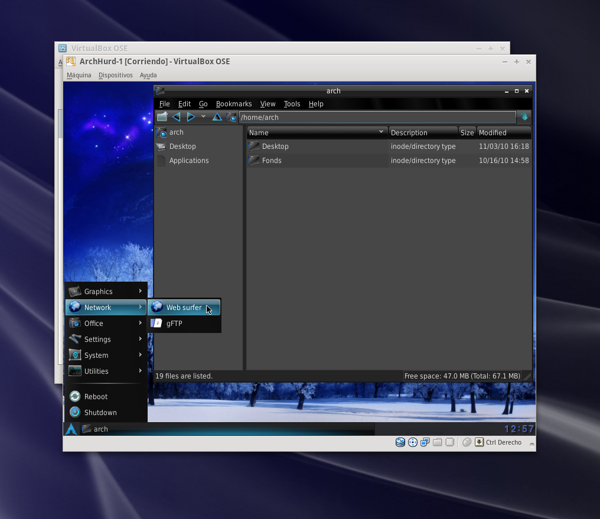This screenshot has height=519, width=600.
Task: Open the Help menu in file manager
Action: [x=316, y=104]
